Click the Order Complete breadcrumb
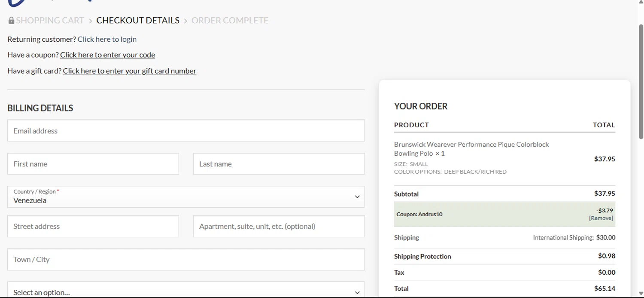The image size is (644, 298). coord(230,20)
